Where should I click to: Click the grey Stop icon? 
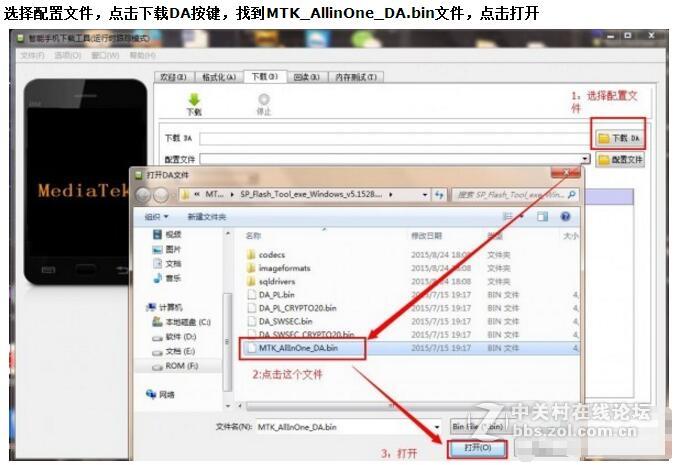pos(263,100)
